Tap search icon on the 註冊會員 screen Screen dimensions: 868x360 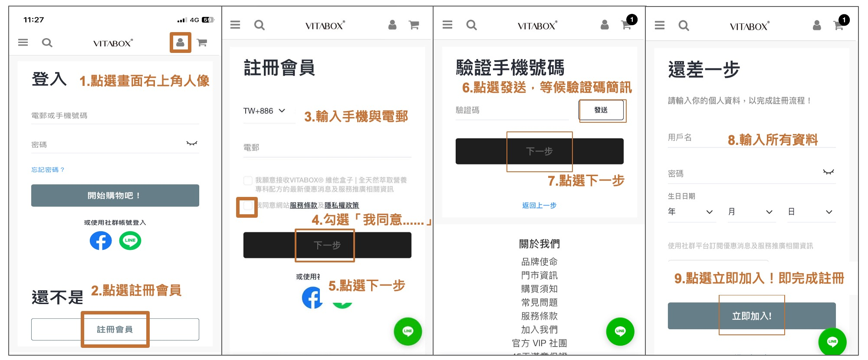coord(260,25)
